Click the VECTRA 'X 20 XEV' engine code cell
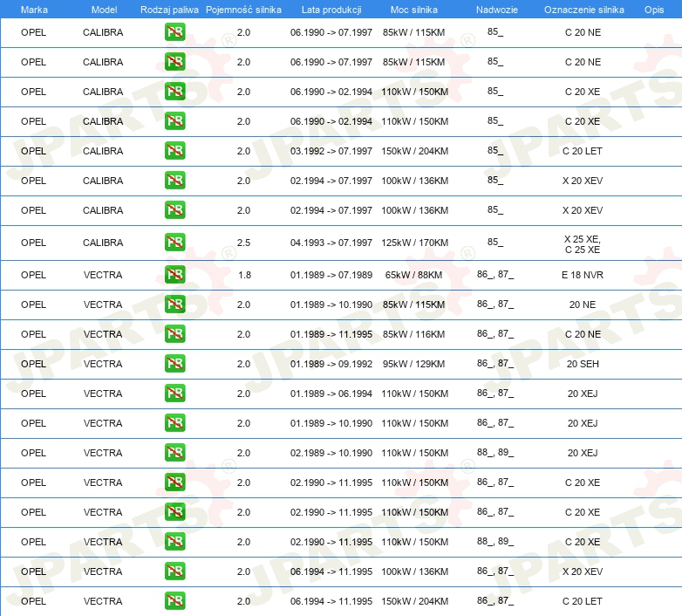Screen dimensions: 682x616 point(583,572)
